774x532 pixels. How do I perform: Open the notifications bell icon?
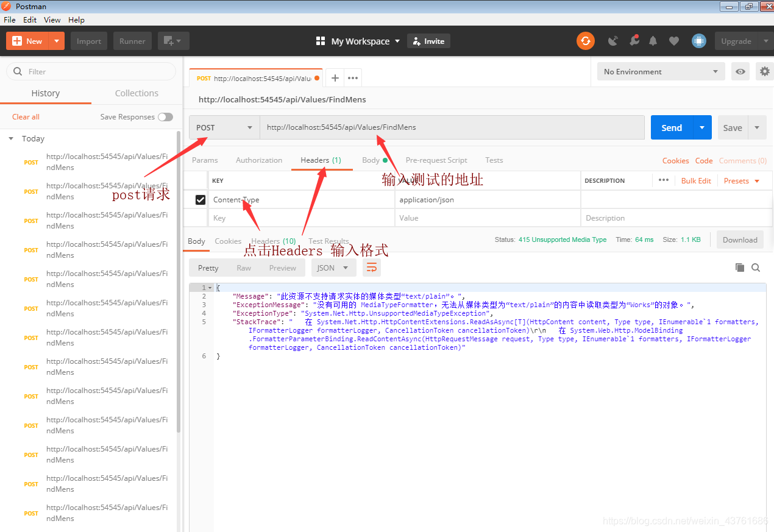pyautogui.click(x=653, y=41)
